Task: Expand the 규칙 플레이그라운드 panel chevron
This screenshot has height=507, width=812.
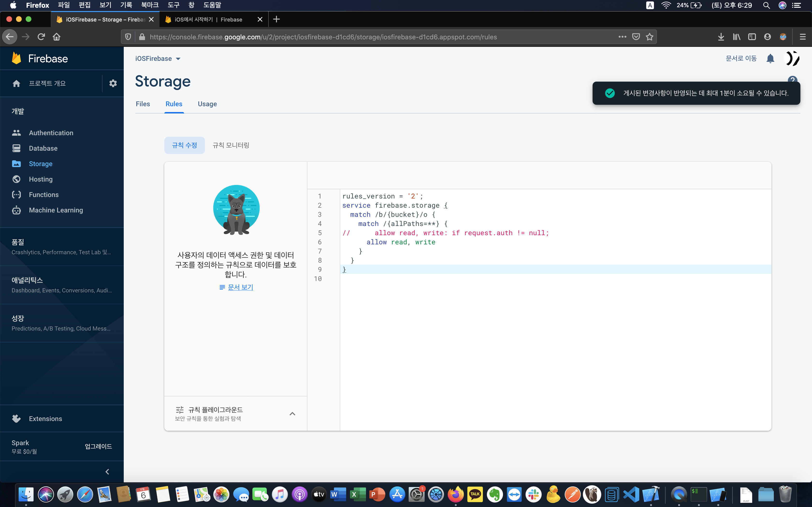Action: click(292, 413)
